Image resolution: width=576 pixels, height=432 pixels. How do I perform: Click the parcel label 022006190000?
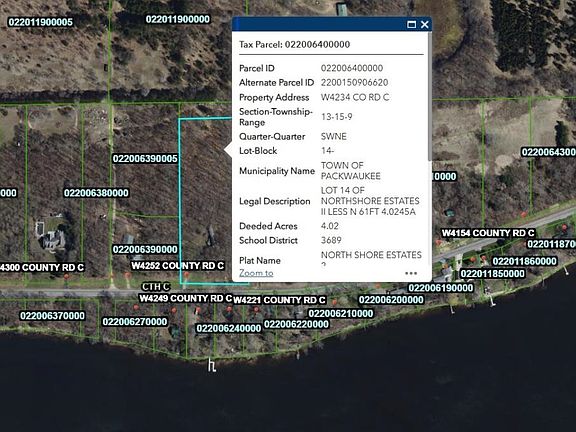coord(441,288)
